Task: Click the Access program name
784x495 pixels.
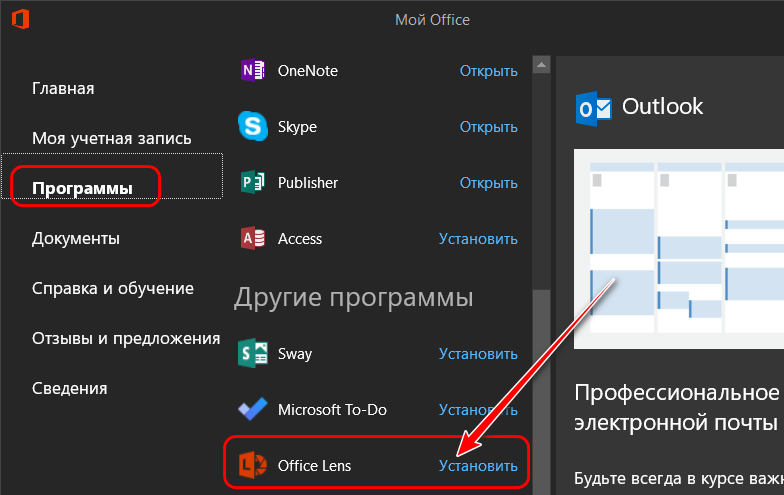Action: point(300,239)
